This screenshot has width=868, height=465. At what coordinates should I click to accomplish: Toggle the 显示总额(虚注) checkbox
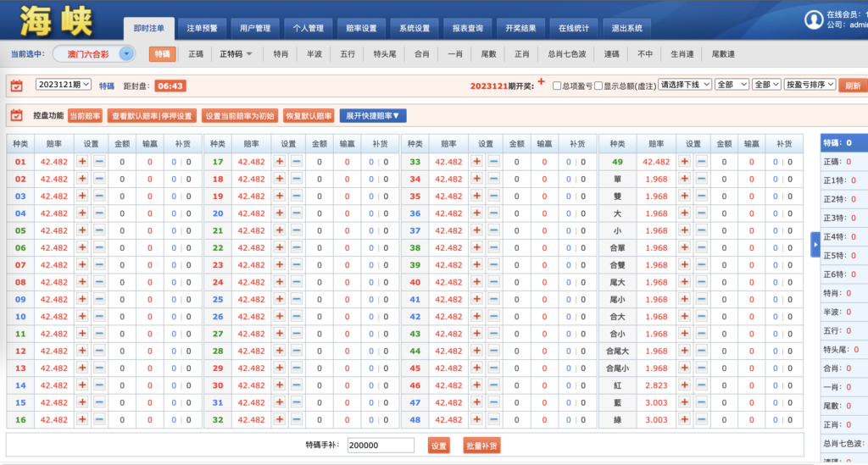tap(598, 86)
